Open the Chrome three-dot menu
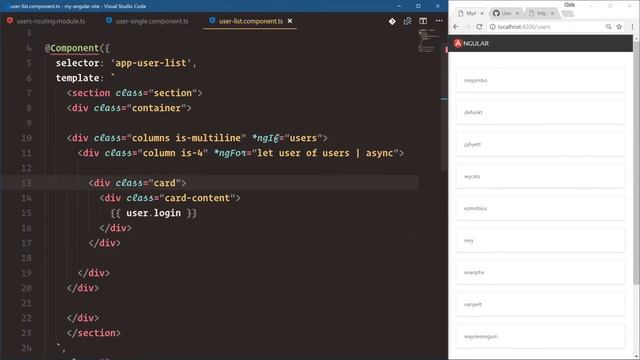The height and width of the screenshot is (360, 640). pyautogui.click(x=632, y=27)
